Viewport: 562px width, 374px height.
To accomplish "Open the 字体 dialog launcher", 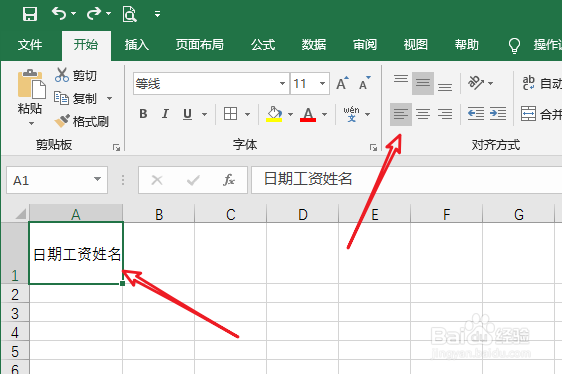I will [373, 147].
